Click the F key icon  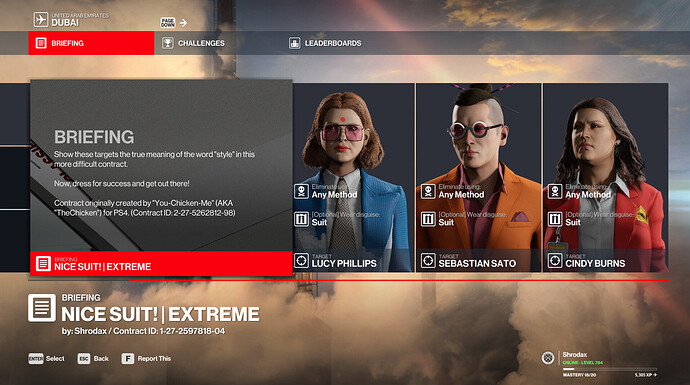pyautogui.click(x=128, y=359)
